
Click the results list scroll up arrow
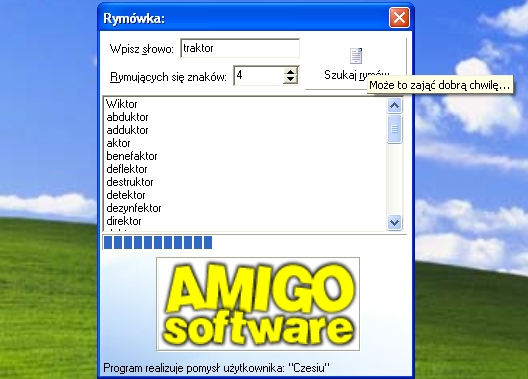tap(394, 105)
